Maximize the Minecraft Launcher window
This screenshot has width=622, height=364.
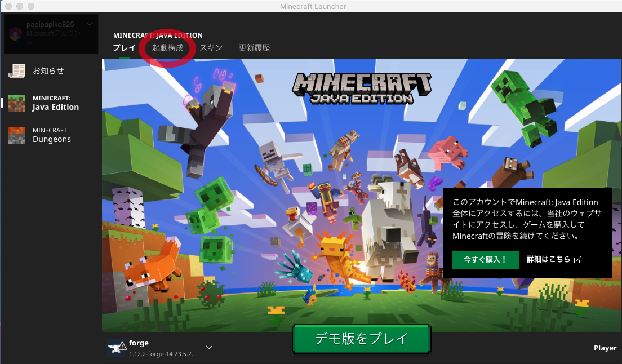[31, 6]
